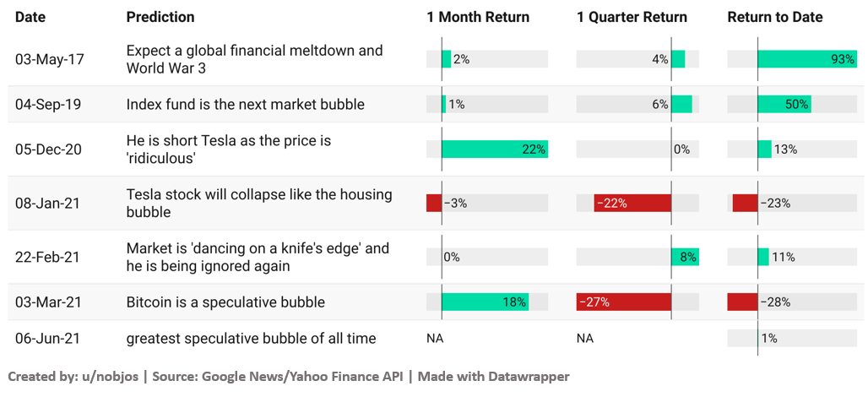The image size is (868, 397).
Task: Select the 93% green return bar
Action: click(807, 59)
